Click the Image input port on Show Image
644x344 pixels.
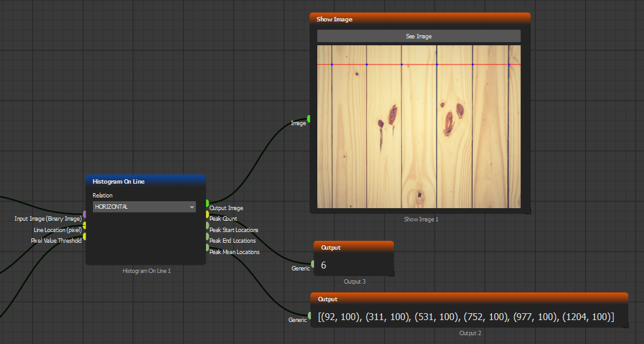(309, 119)
